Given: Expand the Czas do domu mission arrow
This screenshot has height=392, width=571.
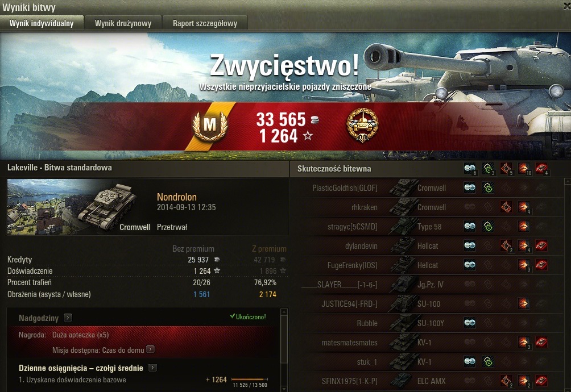Looking at the screenshot, I should point(150,349).
